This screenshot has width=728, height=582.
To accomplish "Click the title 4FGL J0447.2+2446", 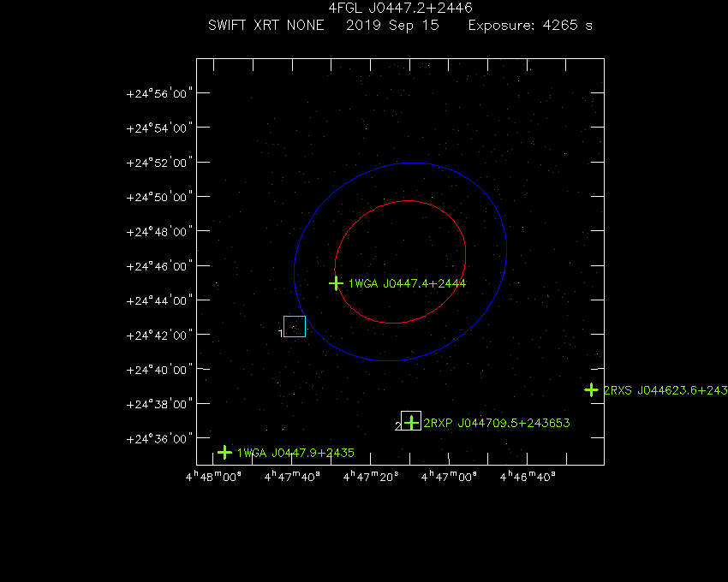I will click(x=400, y=8).
